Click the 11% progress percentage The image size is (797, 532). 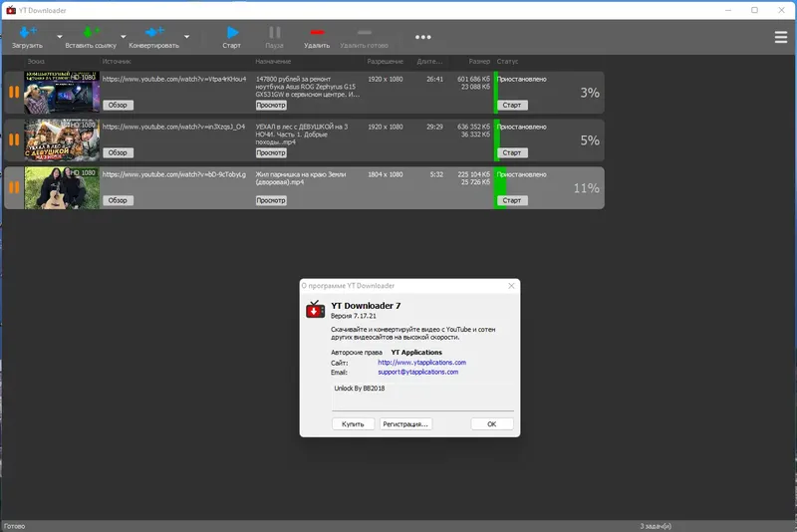coord(587,188)
